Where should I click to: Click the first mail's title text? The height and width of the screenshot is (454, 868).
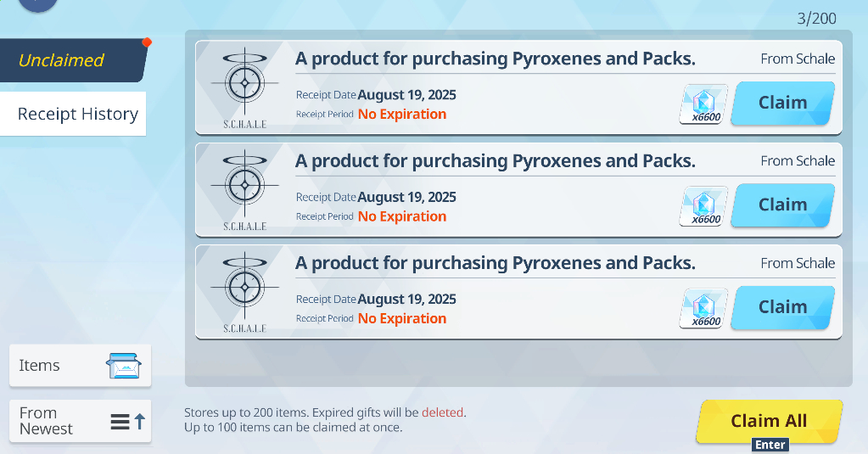point(495,59)
